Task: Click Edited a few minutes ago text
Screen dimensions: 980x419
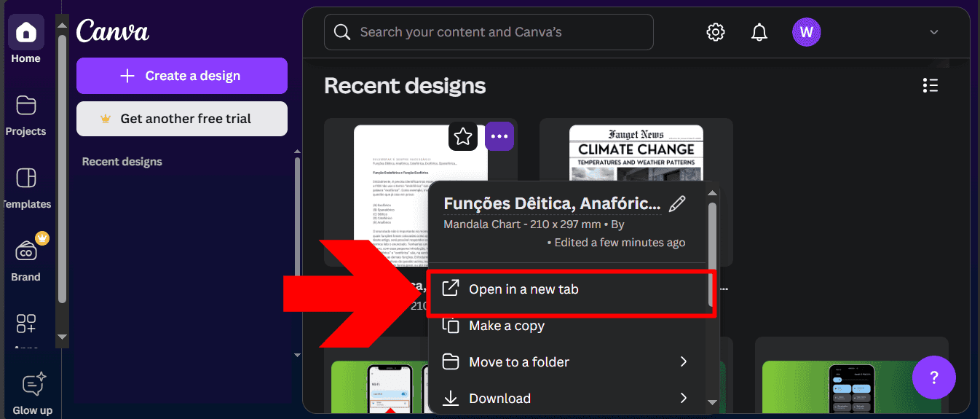Action: 620,243
